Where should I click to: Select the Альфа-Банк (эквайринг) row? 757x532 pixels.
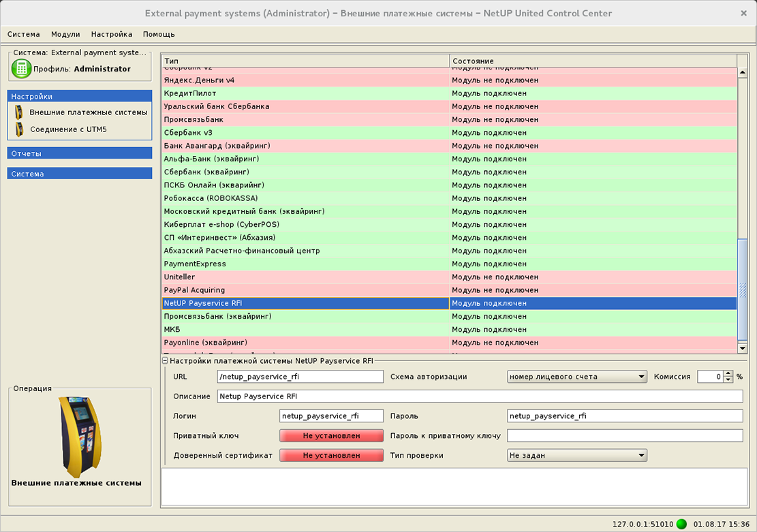click(x=450, y=159)
